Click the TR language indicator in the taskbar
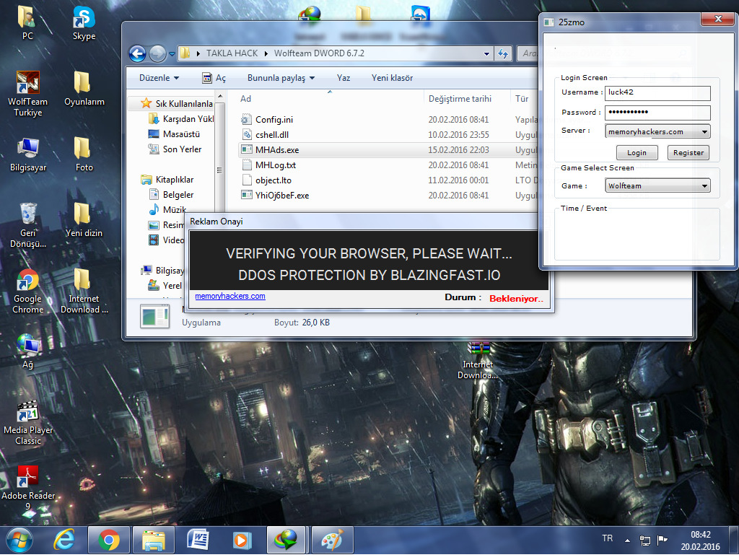The height and width of the screenshot is (560, 739). pyautogui.click(x=607, y=538)
